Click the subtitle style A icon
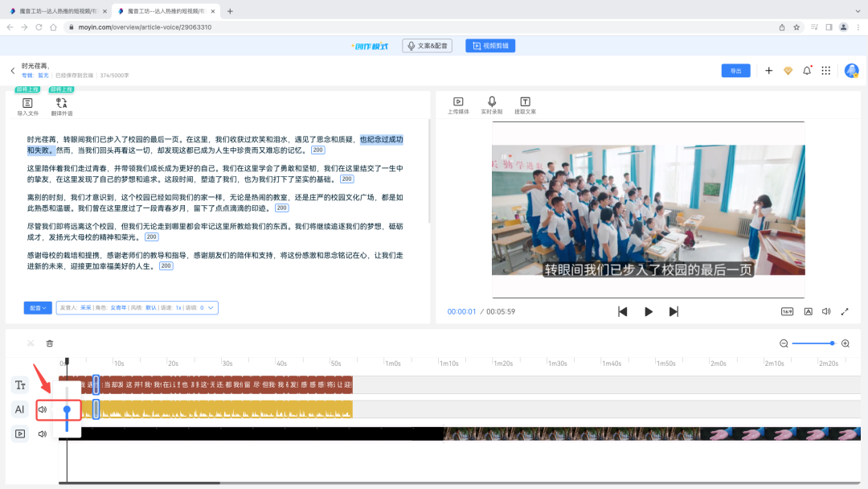This screenshot has height=489, width=868. [809, 312]
